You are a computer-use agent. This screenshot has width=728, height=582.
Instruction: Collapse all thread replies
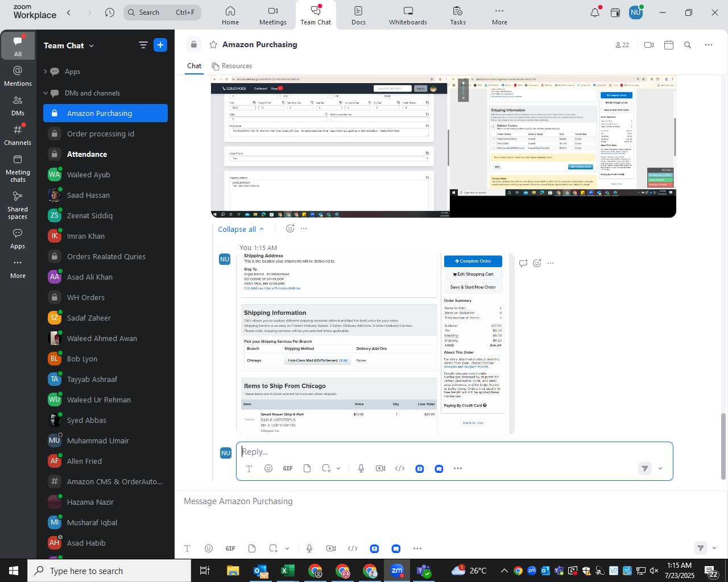[241, 229]
